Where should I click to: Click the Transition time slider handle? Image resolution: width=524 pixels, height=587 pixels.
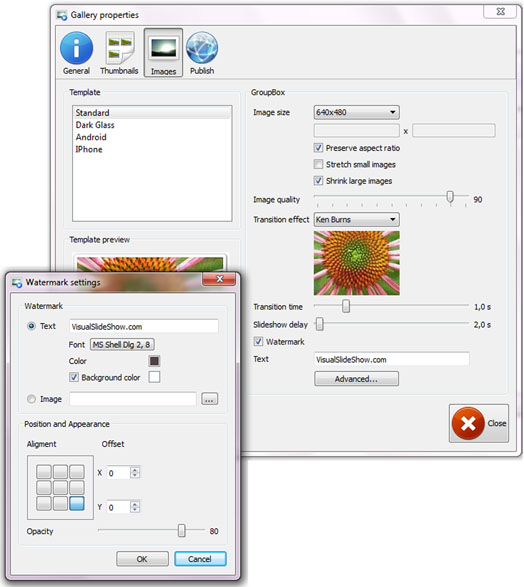pos(346,306)
